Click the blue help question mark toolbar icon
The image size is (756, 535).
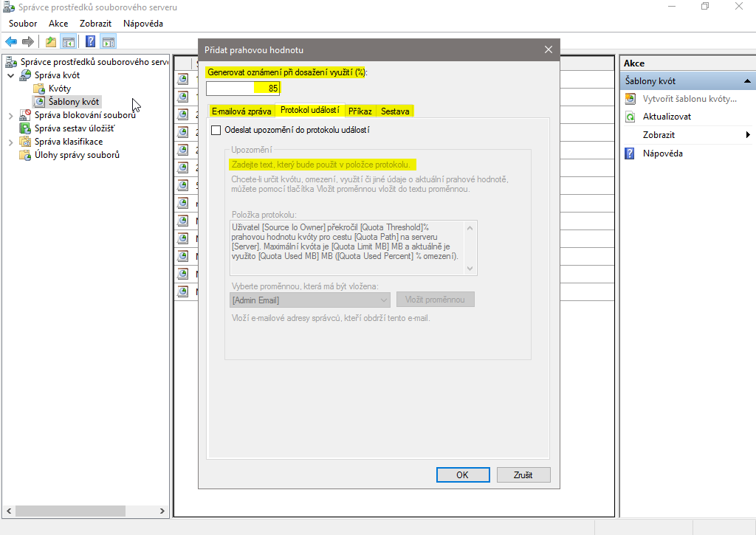point(90,41)
